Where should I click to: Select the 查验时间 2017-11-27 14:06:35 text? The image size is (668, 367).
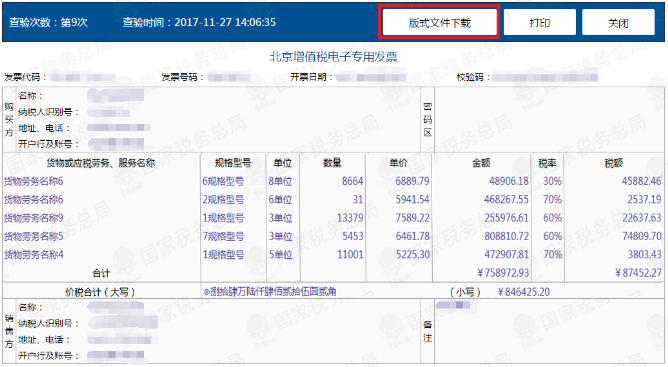coord(199,23)
